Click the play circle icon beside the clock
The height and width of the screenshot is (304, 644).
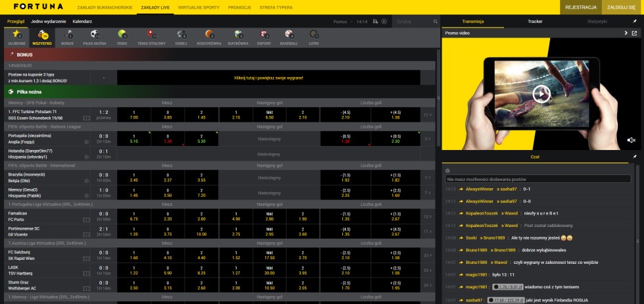pos(384,22)
